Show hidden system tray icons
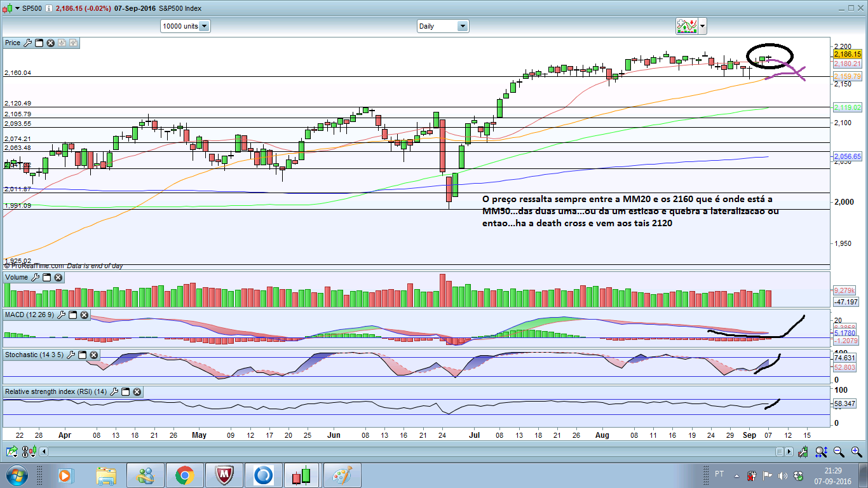The image size is (868, 488). pyautogui.click(x=737, y=475)
